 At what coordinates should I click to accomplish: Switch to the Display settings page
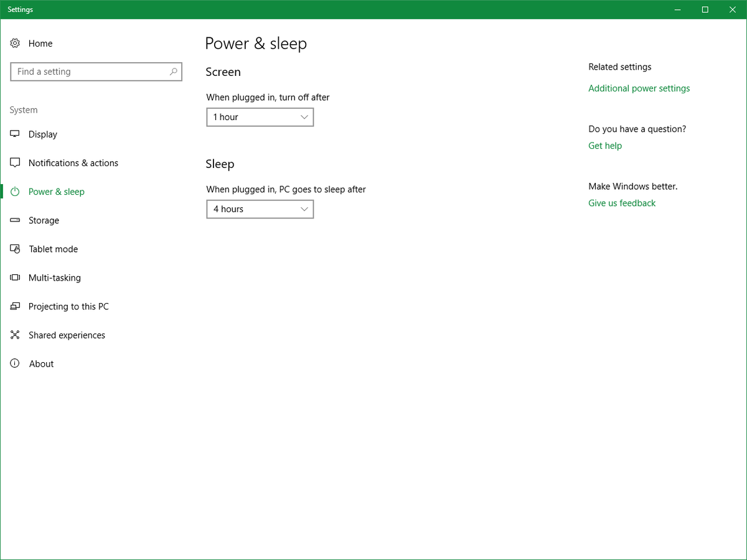(x=42, y=134)
